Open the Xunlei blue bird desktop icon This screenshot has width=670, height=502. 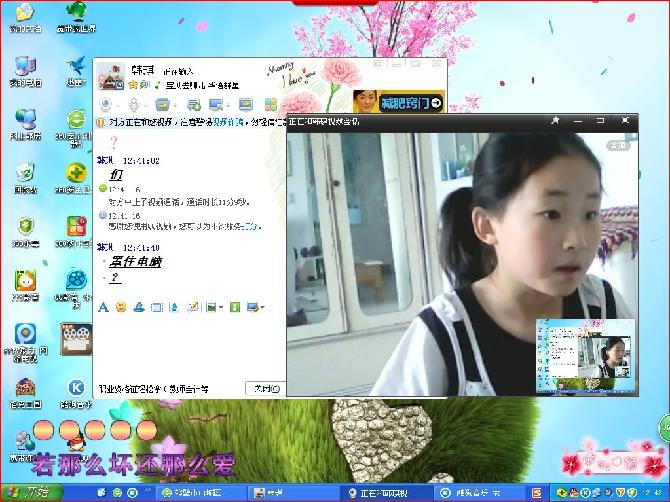76,71
